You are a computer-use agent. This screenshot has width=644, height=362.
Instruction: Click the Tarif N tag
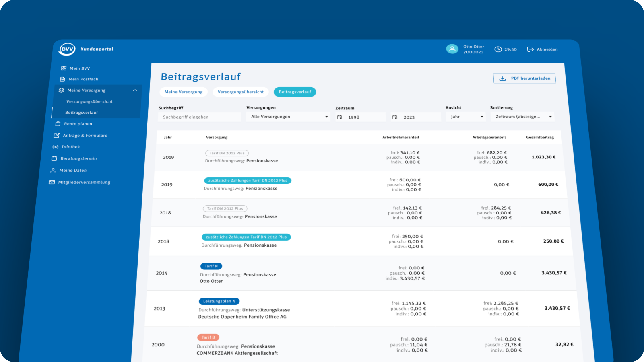coord(211,266)
